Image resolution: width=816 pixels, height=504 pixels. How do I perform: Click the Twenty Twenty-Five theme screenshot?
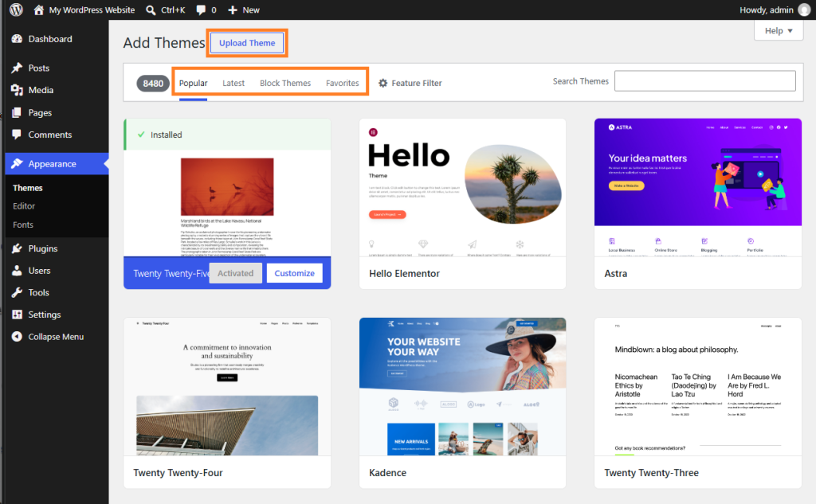coord(227,203)
